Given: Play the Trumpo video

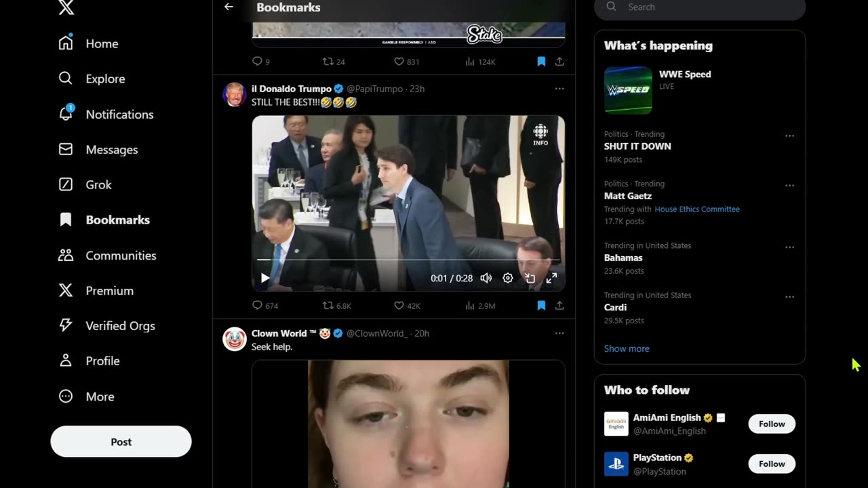Looking at the screenshot, I should pyautogui.click(x=265, y=278).
